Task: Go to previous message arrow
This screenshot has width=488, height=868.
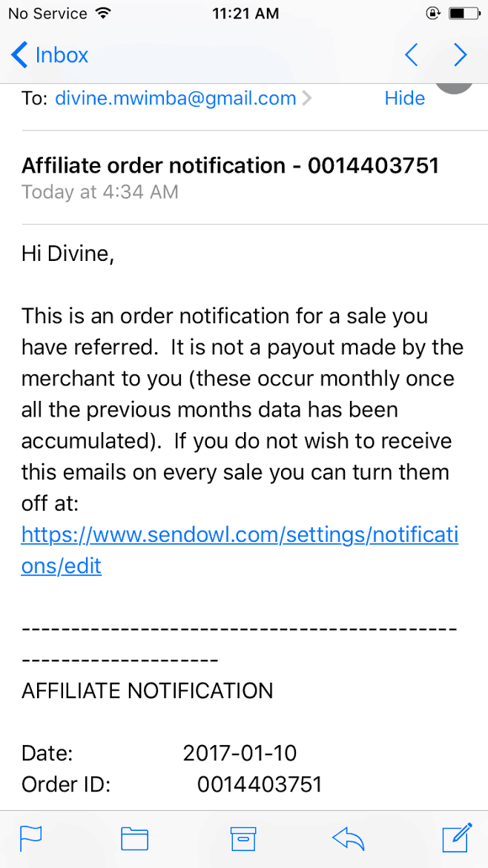Action: point(411,55)
